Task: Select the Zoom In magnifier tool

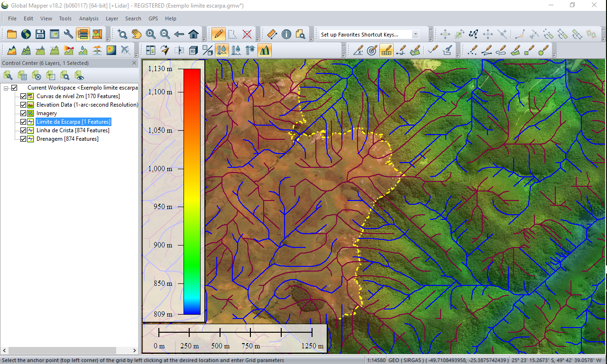Action: coord(151,34)
